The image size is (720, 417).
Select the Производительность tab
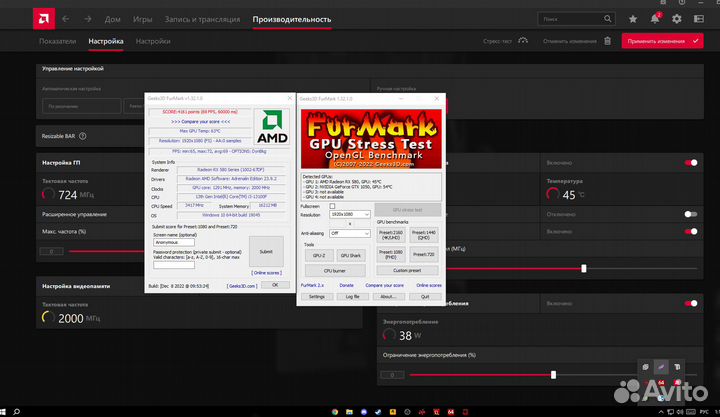click(x=292, y=19)
